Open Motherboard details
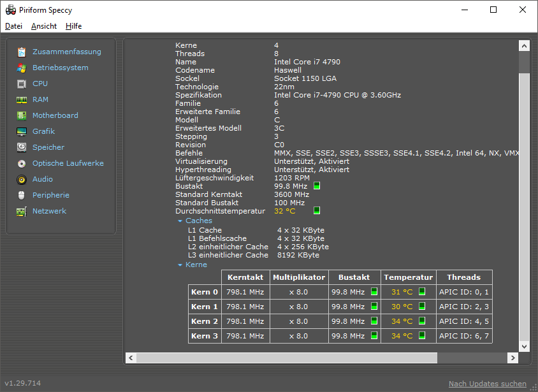This screenshot has width=538, height=392. coord(55,115)
